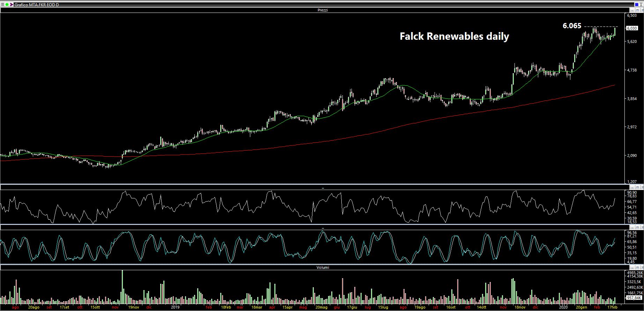Screen dimensions: 644x311
Task: Maximize the Volumi panel
Action: coord(637,267)
